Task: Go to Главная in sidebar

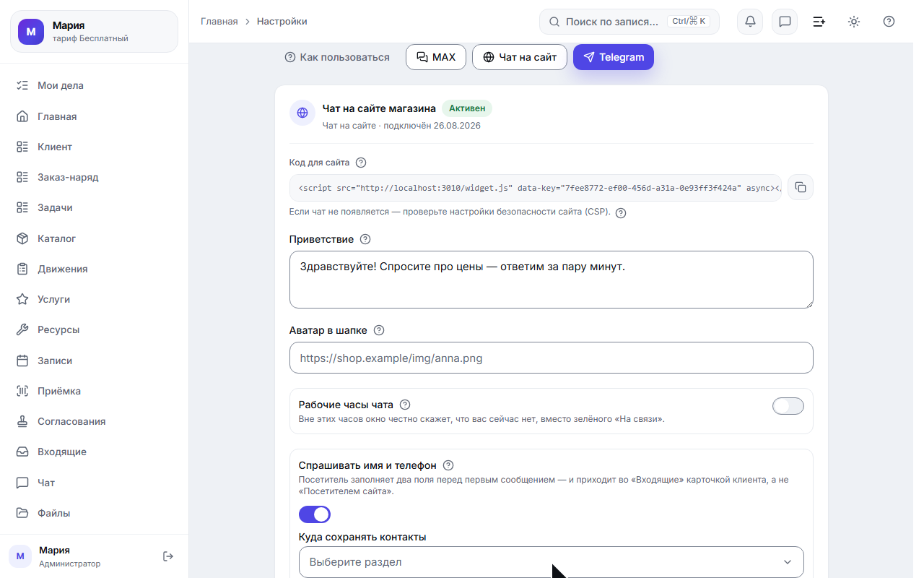Action: (95, 116)
